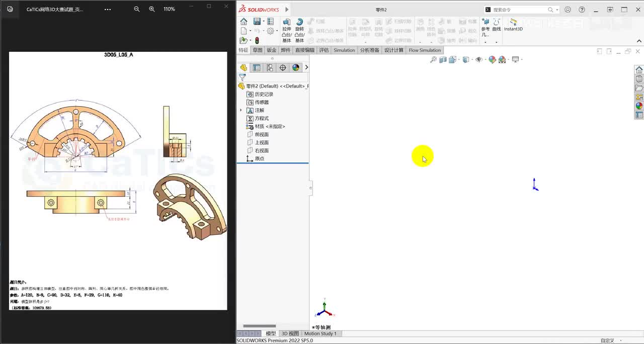The image size is (644, 344).
Task: Open the image viewer's three-dot menu
Action: (x=107, y=9)
